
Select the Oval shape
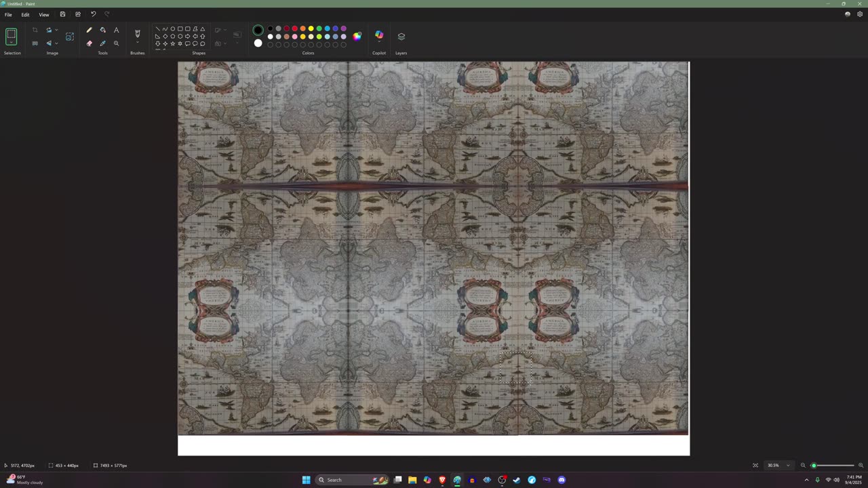[x=173, y=29]
